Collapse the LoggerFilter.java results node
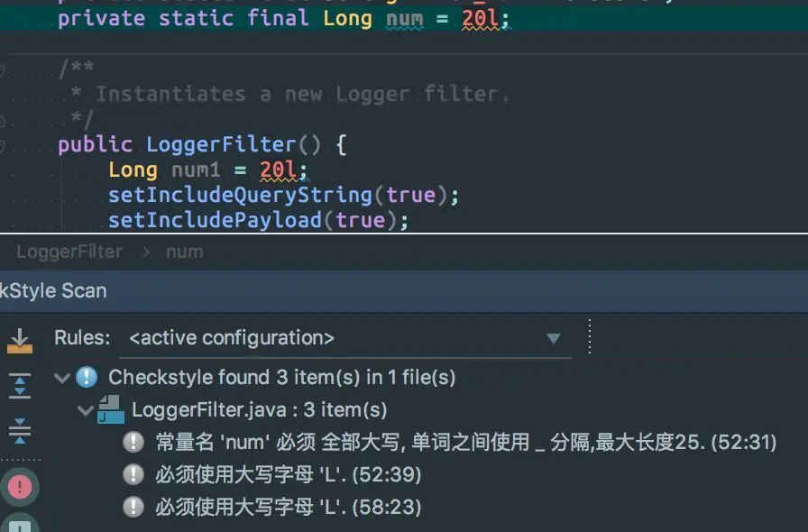This screenshot has height=532, width=808. [86, 410]
